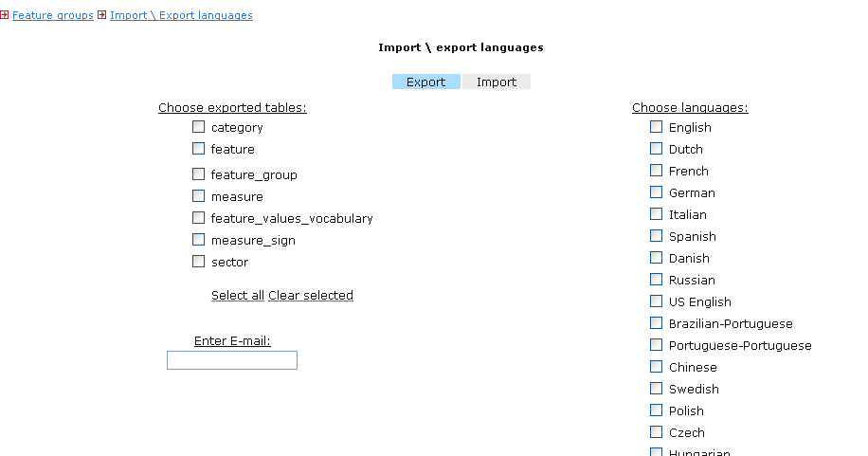Click the Clear selected link

coord(311,296)
